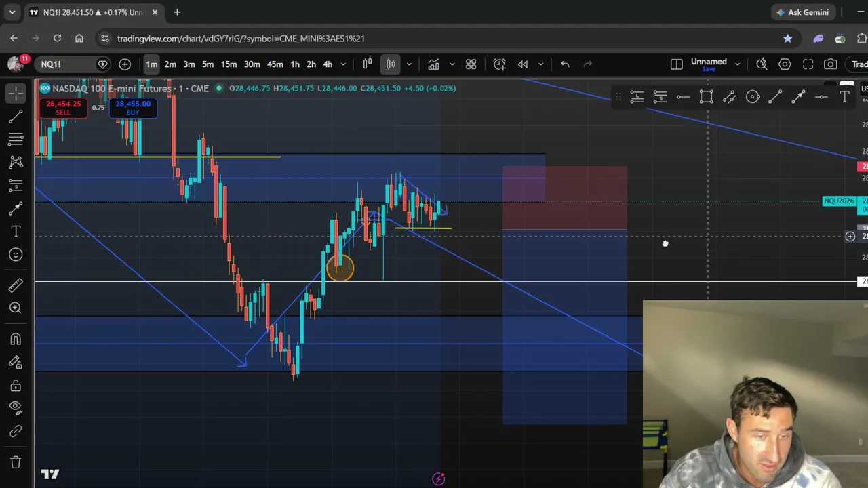This screenshot has height=488, width=868.
Task: Open the Layout setup panel icon
Action: pos(676,64)
